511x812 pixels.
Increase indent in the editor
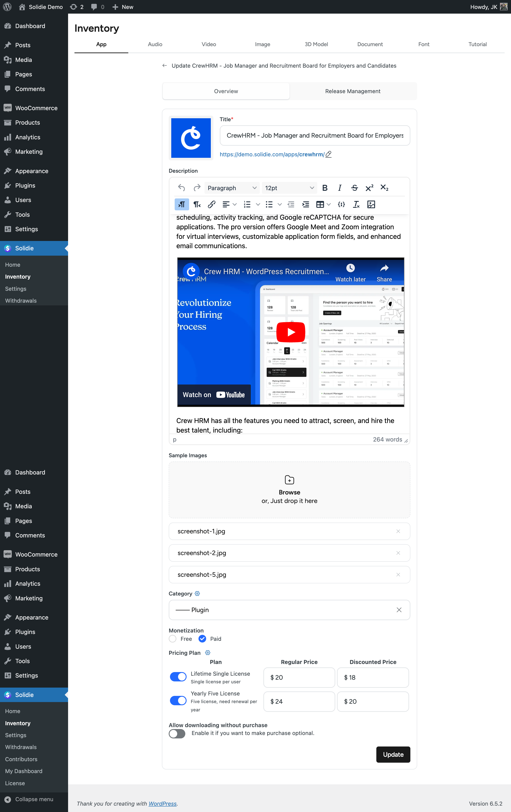pyautogui.click(x=305, y=204)
